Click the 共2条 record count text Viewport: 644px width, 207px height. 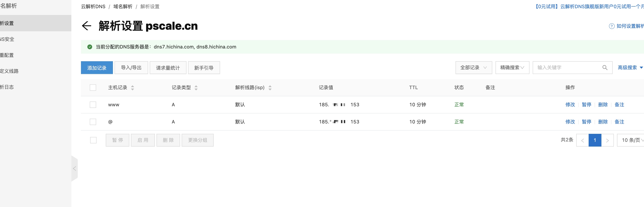coord(567,140)
